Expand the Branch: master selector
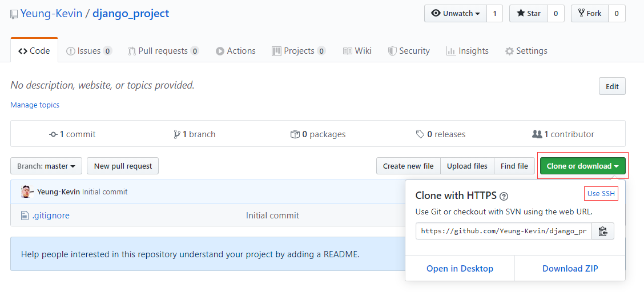Image resolution: width=644 pixels, height=295 pixels. 46,166
